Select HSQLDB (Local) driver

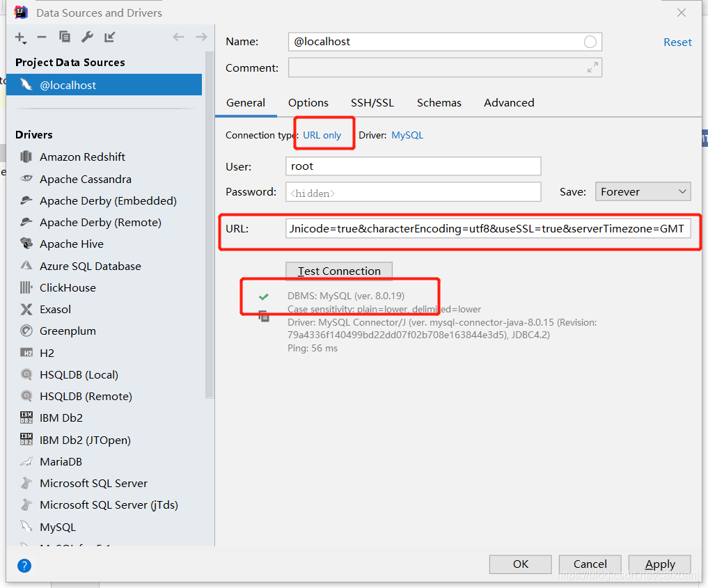point(79,375)
